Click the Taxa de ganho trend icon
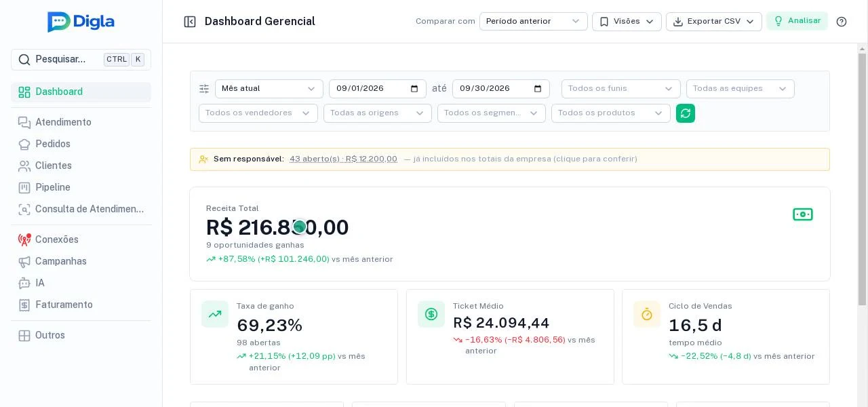The height and width of the screenshot is (407, 868). [215, 314]
